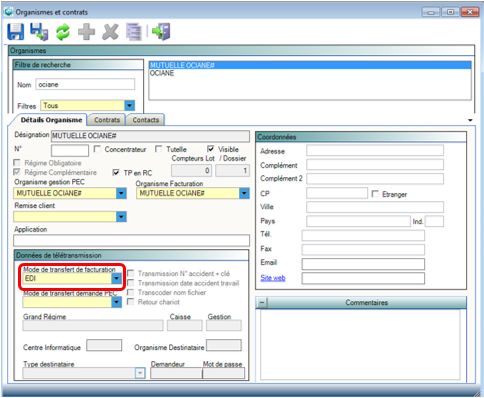The image size is (484, 398).
Task: Toggle the Retour chariot checkbox
Action: coord(131,302)
